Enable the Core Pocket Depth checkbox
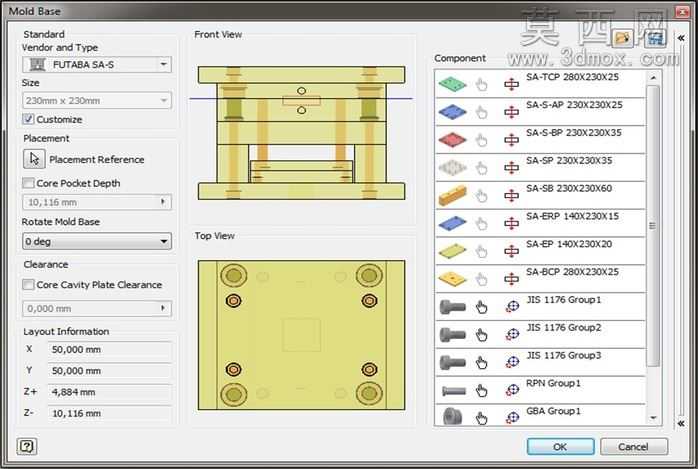The height and width of the screenshot is (469, 698). [28, 183]
